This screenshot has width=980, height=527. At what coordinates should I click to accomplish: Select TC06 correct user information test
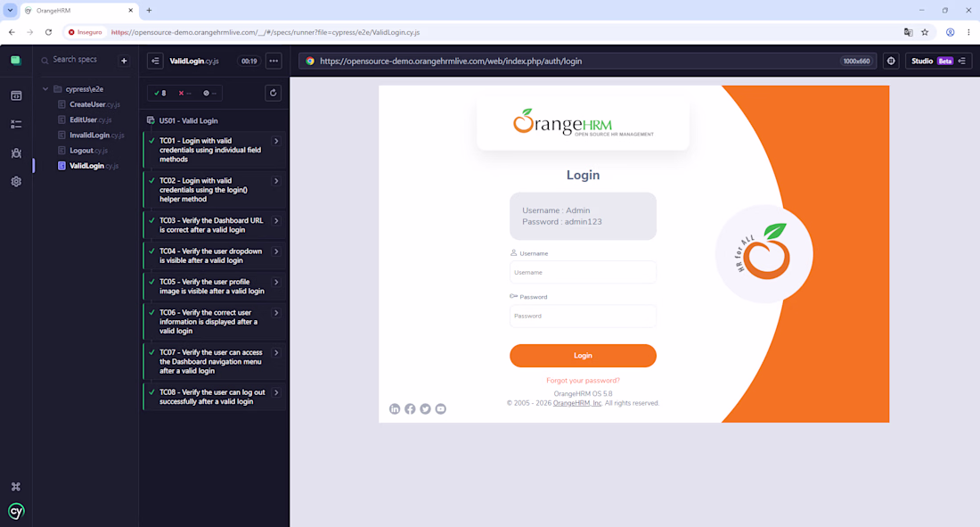208,322
